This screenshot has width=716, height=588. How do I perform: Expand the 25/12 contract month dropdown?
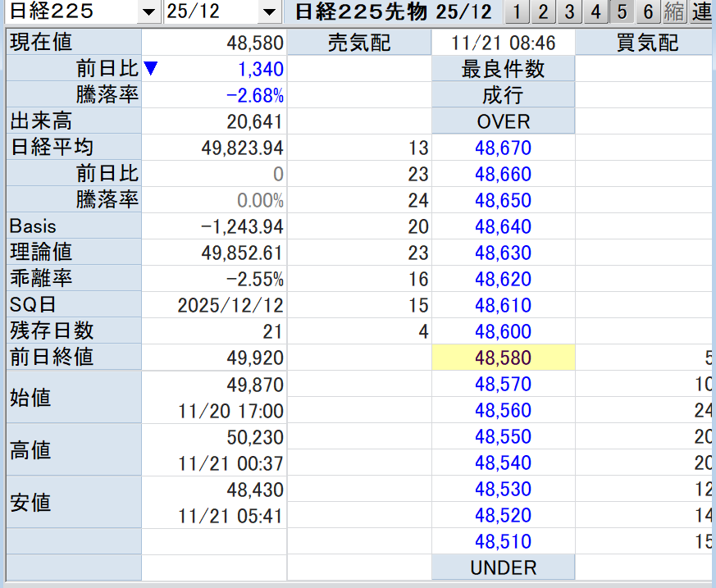pyautogui.click(x=268, y=12)
